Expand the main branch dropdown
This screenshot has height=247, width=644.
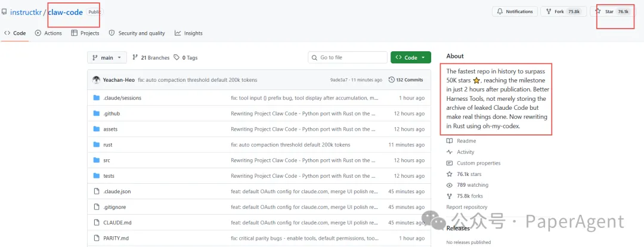pyautogui.click(x=107, y=57)
